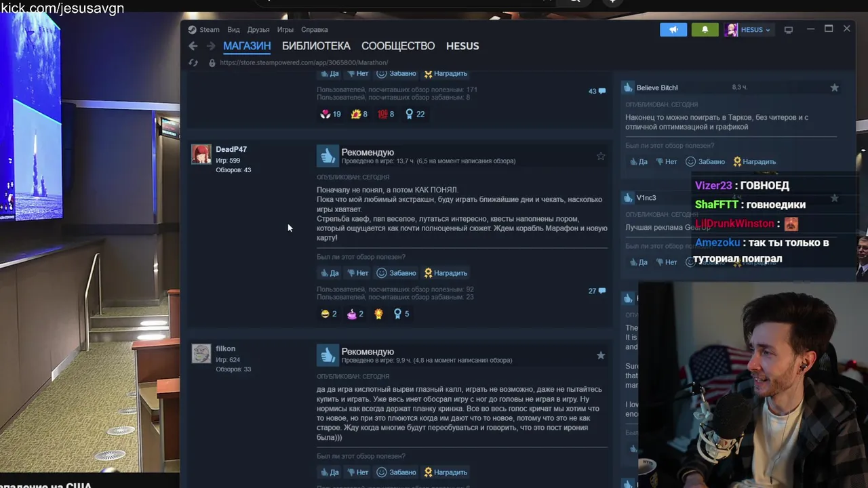Click Amezoku username in chat overlay
Image resolution: width=868 pixels, height=488 pixels.
coord(717,243)
